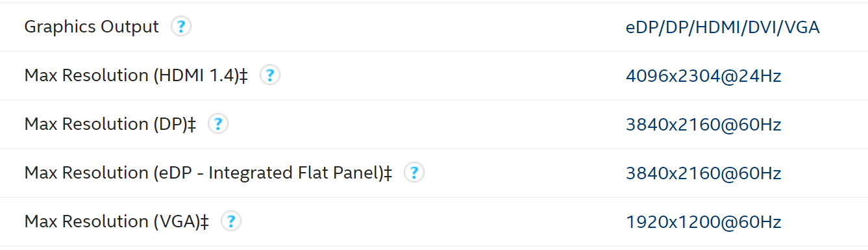Screen dimensions: 868x250
Task: Select the eDP - Integrated Flat Panel label
Action: pyautogui.click(x=269, y=173)
